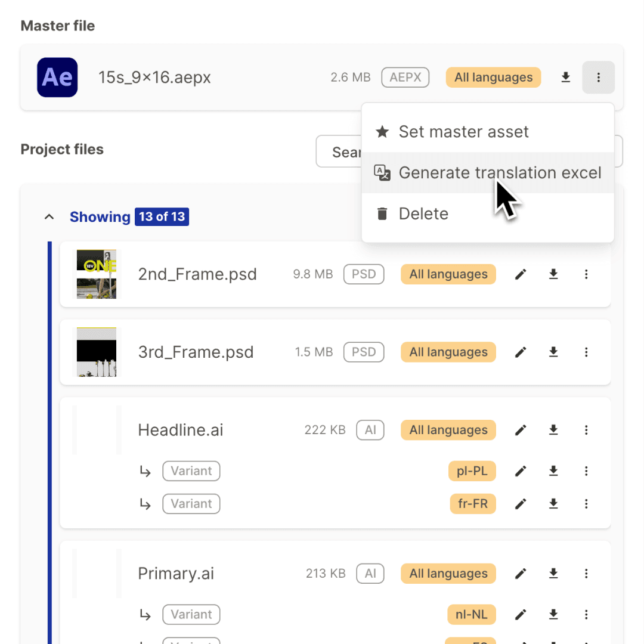Download the 15s_9×16.aepx master file
Screen dimensions: 644x644
coord(565,78)
